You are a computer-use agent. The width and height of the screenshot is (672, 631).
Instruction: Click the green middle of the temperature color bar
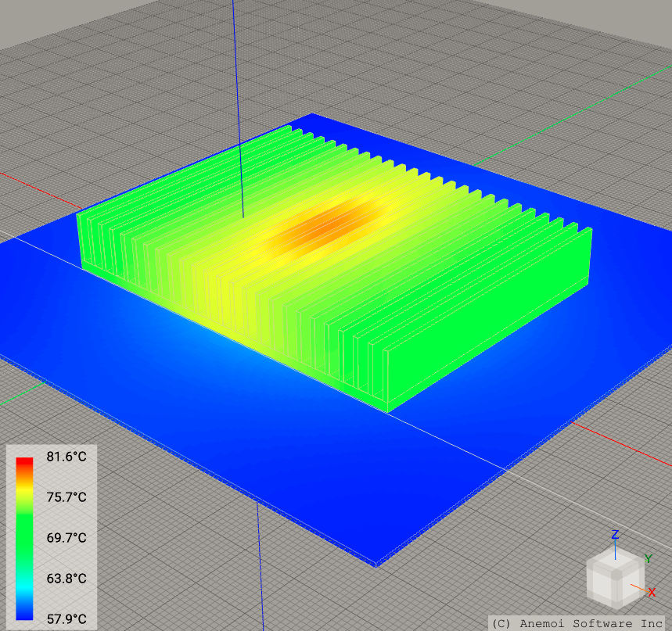pyautogui.click(x=25, y=538)
